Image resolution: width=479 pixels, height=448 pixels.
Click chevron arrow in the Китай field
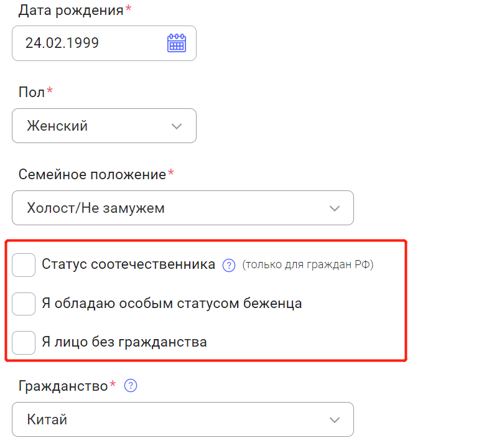[335, 419]
